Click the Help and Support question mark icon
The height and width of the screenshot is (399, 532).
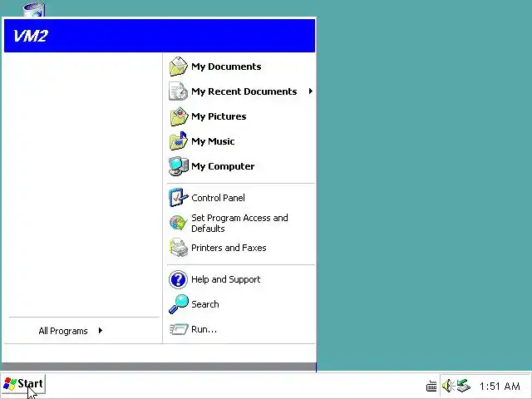[178, 279]
